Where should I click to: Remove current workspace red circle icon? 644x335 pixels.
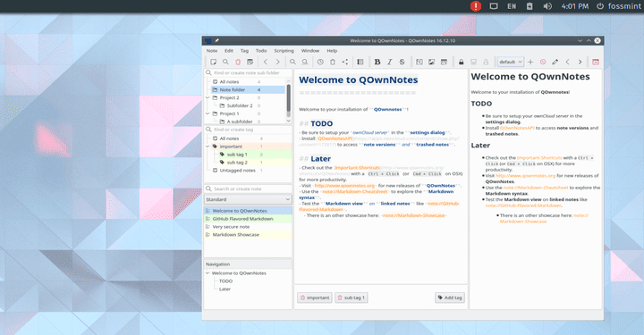click(543, 62)
